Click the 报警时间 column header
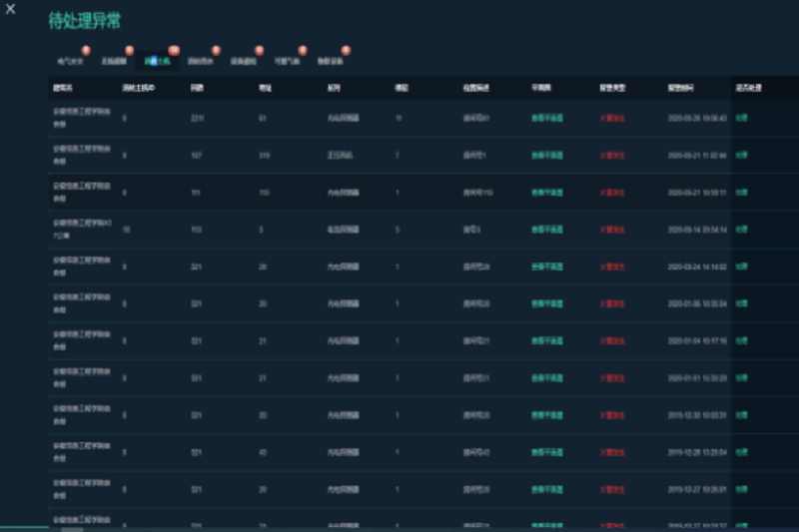799x532 pixels. (x=681, y=88)
